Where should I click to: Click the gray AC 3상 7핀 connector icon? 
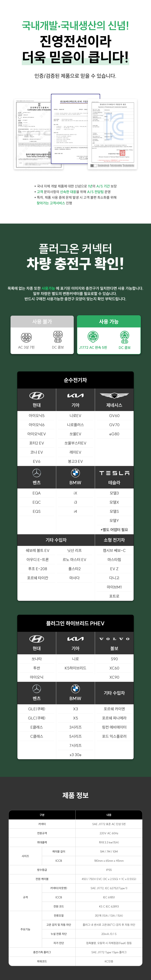pos(26,337)
